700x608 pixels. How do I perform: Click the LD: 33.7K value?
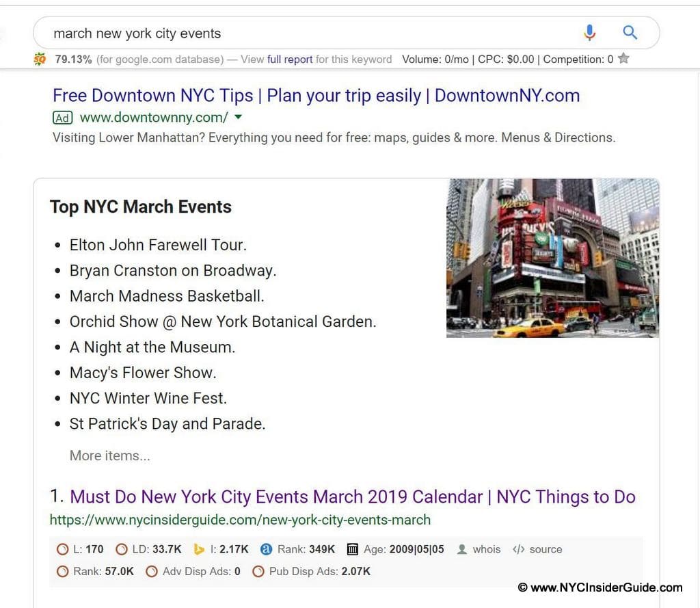pyautogui.click(x=157, y=549)
